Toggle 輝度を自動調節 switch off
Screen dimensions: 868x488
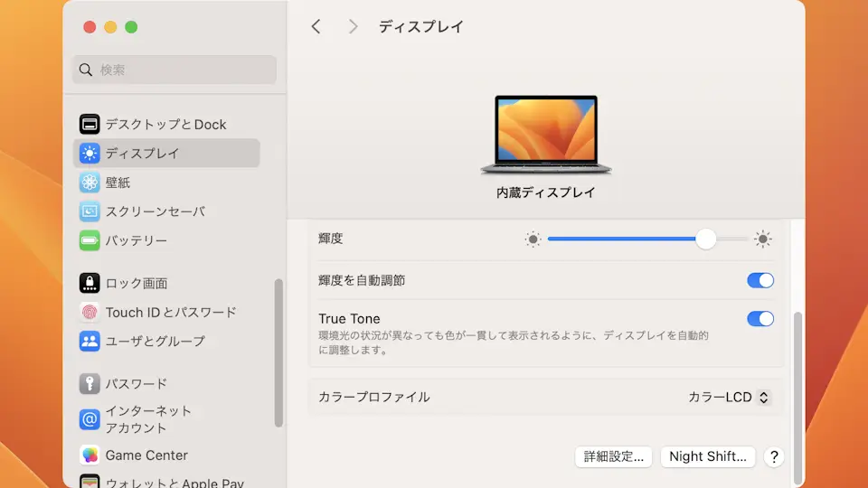tap(760, 280)
